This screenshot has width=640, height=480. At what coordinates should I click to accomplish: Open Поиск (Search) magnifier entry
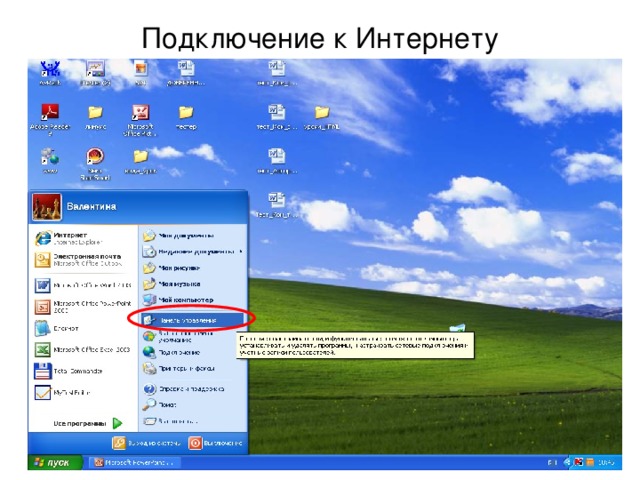click(x=160, y=405)
